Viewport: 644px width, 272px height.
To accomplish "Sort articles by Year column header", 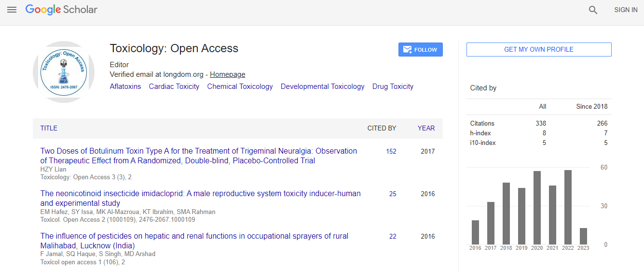I will click(426, 128).
